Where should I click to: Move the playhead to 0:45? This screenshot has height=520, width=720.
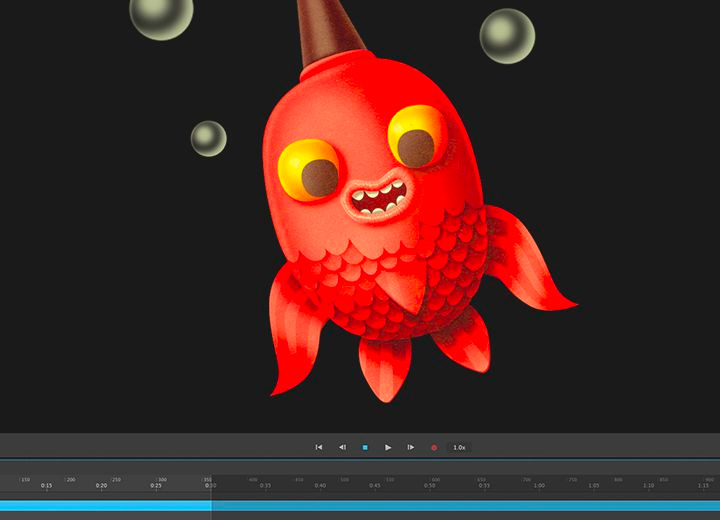click(374, 486)
